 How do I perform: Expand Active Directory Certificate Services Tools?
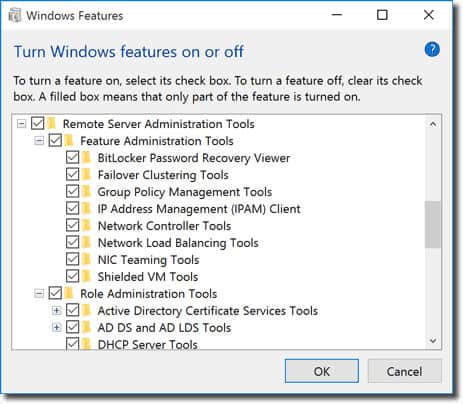[x=57, y=311]
